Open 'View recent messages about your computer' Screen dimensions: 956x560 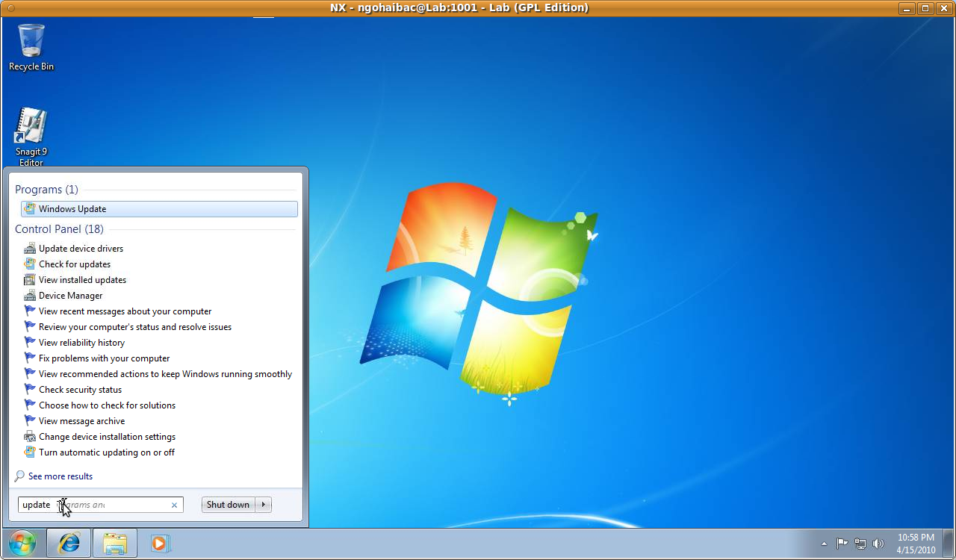coord(125,311)
